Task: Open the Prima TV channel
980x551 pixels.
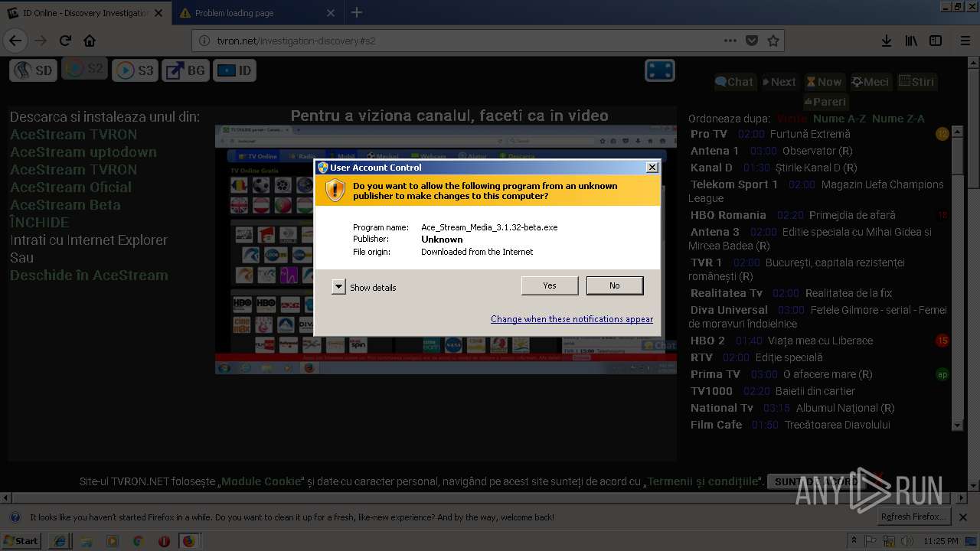Action: click(x=715, y=374)
